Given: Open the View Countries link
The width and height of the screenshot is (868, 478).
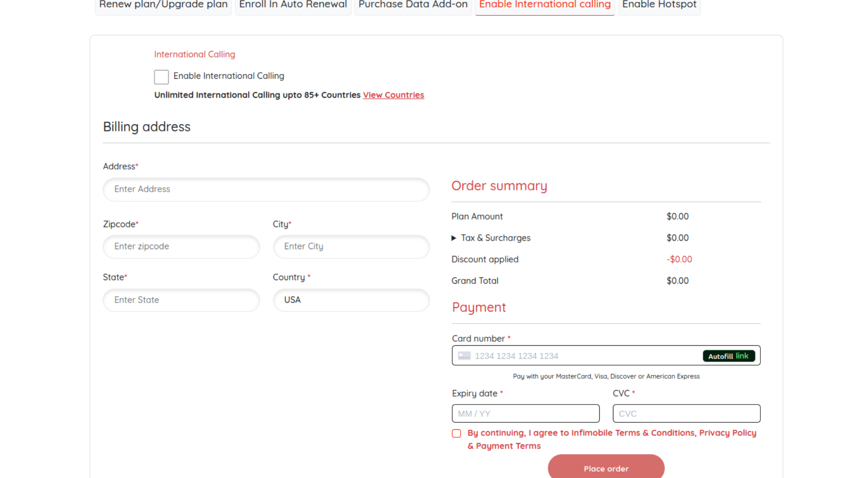Looking at the screenshot, I should pos(393,95).
